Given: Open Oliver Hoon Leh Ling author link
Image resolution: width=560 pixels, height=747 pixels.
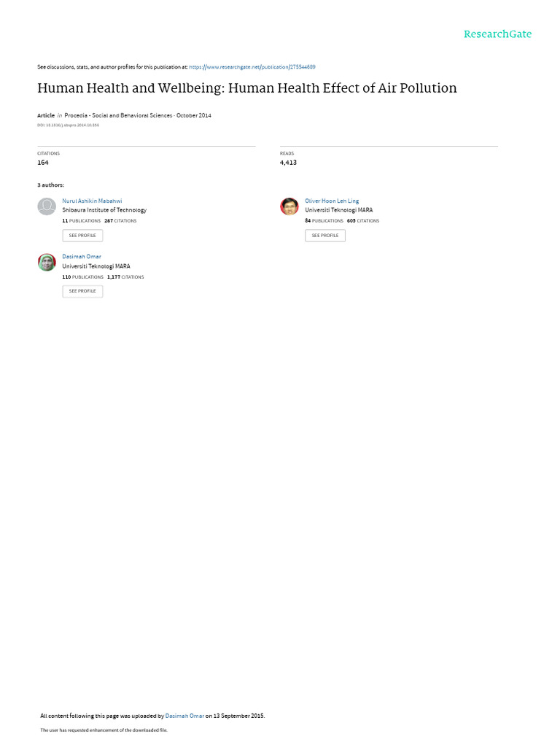Looking at the screenshot, I should click(x=332, y=201).
